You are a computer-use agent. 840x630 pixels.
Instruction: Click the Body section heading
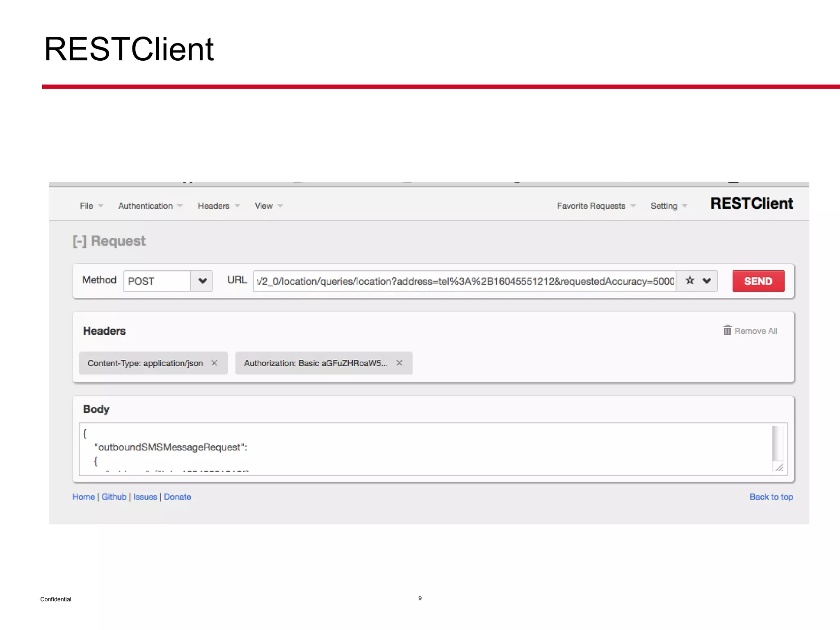coord(96,409)
